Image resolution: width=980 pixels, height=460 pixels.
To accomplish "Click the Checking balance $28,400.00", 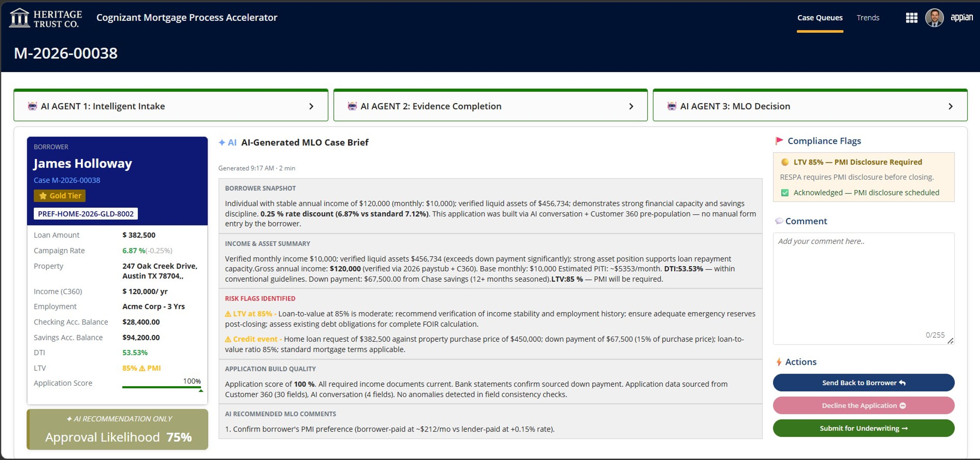I will point(141,322).
